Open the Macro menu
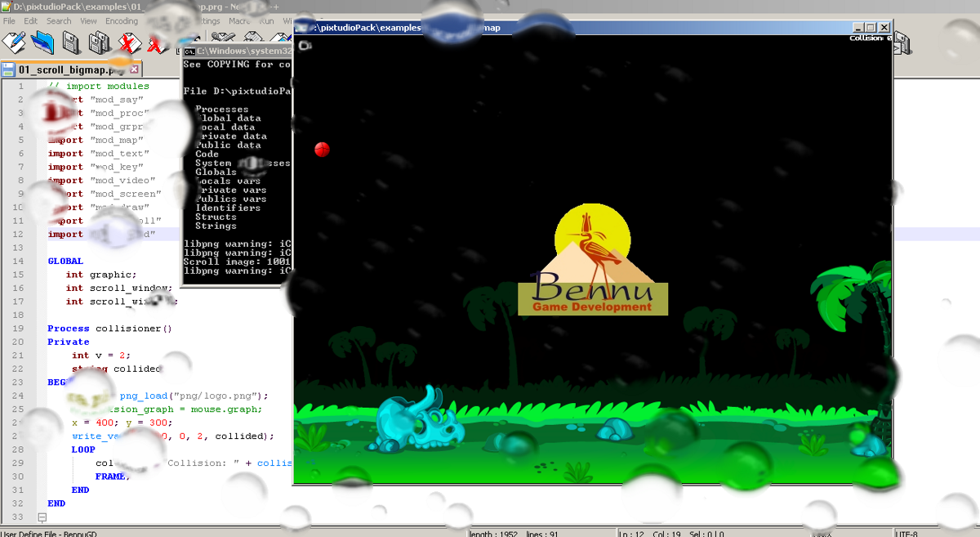The height and width of the screenshot is (537, 980). [239, 20]
